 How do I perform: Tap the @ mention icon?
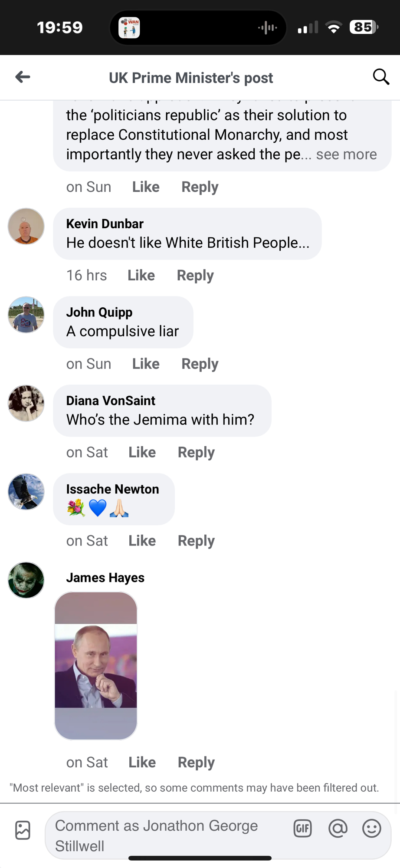[x=338, y=829]
